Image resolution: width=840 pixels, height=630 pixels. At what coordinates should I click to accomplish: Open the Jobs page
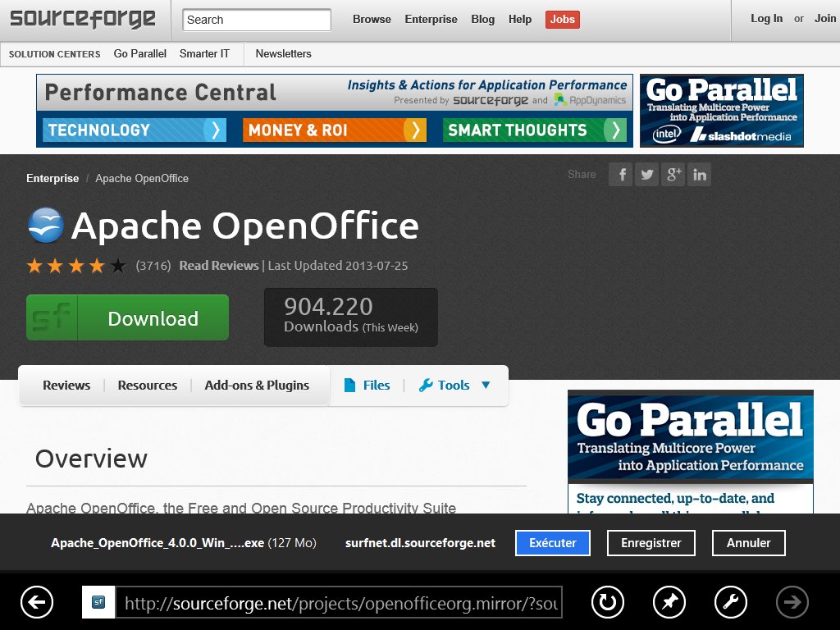[563, 20]
